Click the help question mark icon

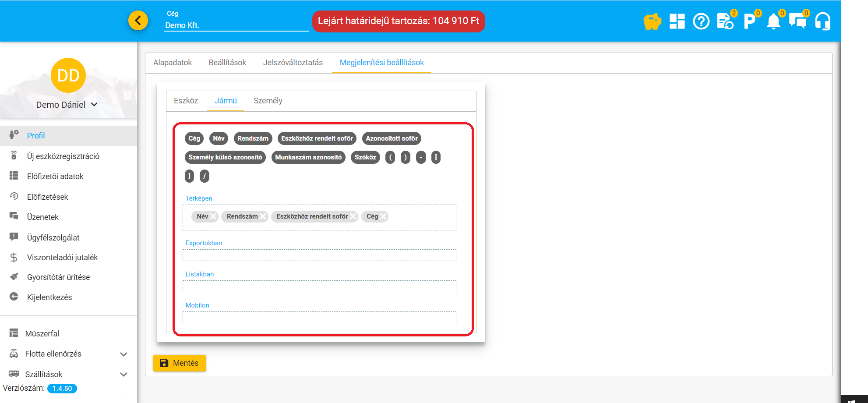pyautogui.click(x=701, y=21)
